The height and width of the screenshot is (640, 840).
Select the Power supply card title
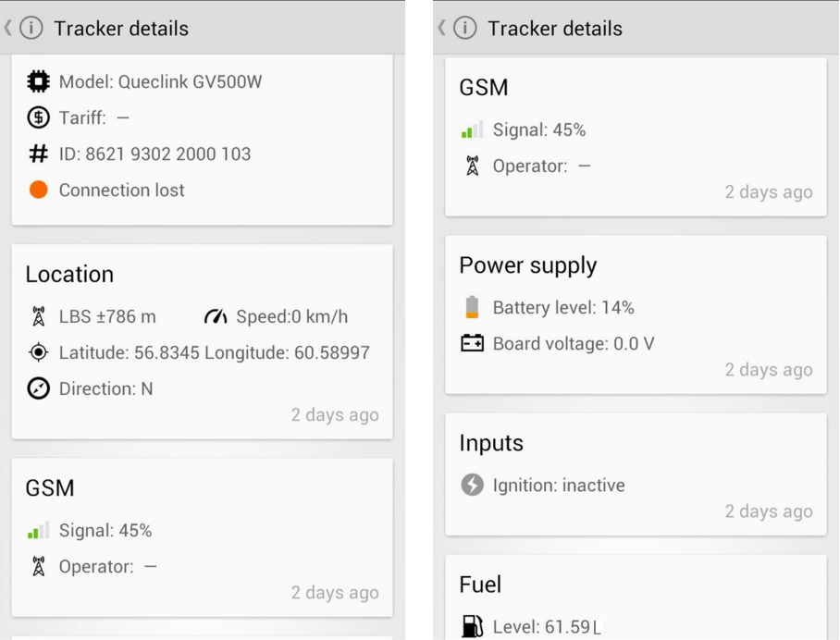[x=527, y=266]
